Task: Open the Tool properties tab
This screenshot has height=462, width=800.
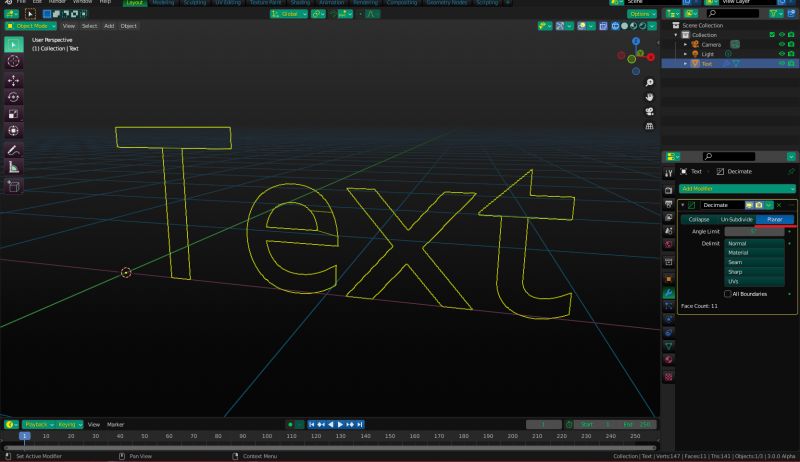Action: point(668,173)
